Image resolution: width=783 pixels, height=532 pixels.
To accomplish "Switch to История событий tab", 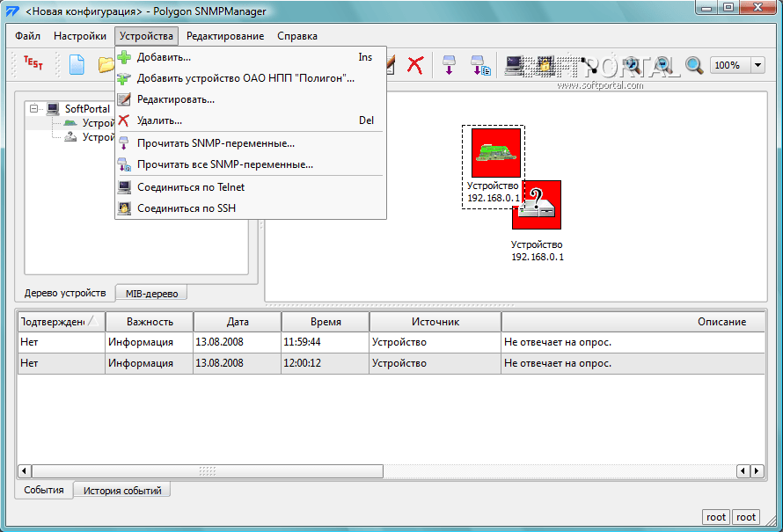I will pos(122,491).
